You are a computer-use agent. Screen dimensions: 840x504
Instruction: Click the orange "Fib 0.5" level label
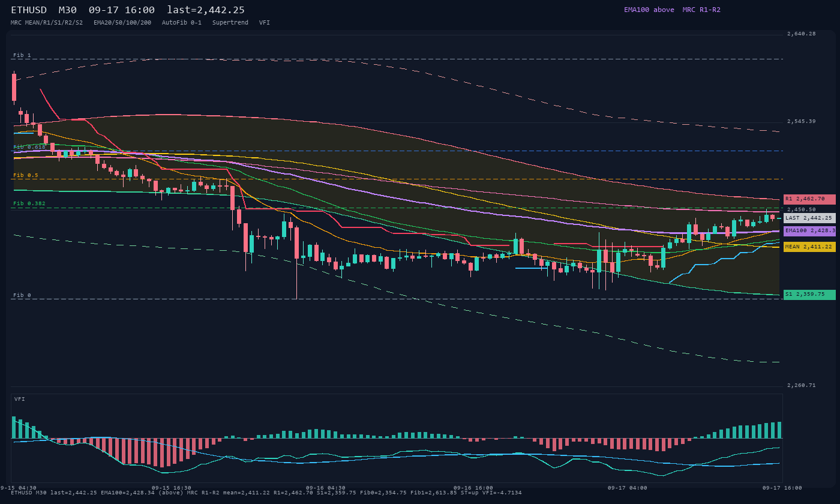pos(26,175)
